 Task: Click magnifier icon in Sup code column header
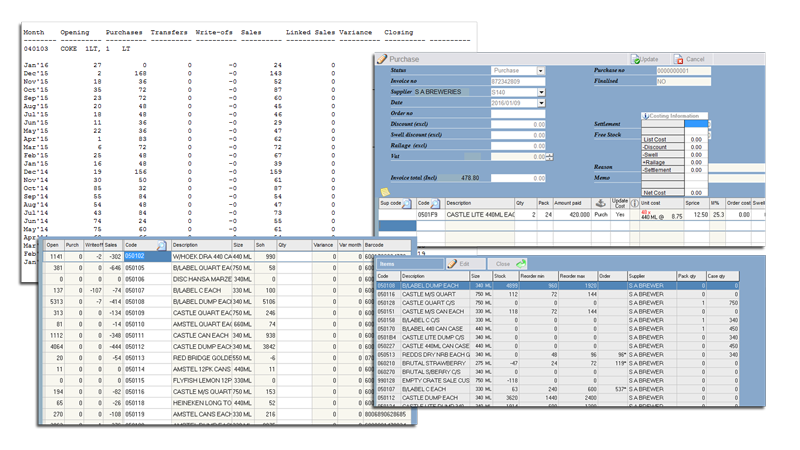click(407, 204)
